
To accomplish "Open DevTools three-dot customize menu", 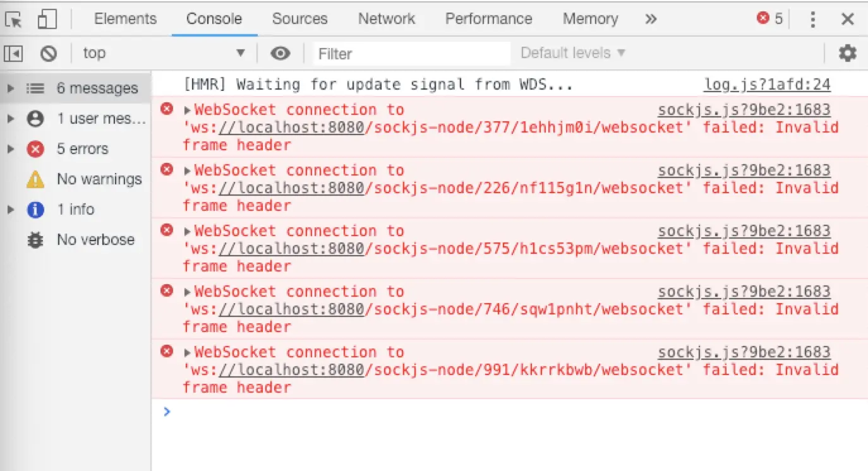I will (x=814, y=20).
